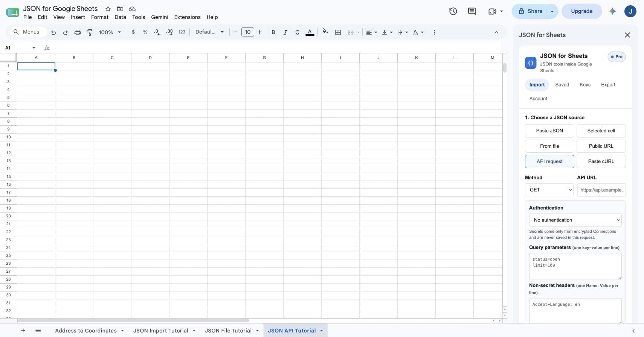Image resolution: width=644 pixels, height=337 pixels.
Task: Format as percent icon
Action: 145,32
